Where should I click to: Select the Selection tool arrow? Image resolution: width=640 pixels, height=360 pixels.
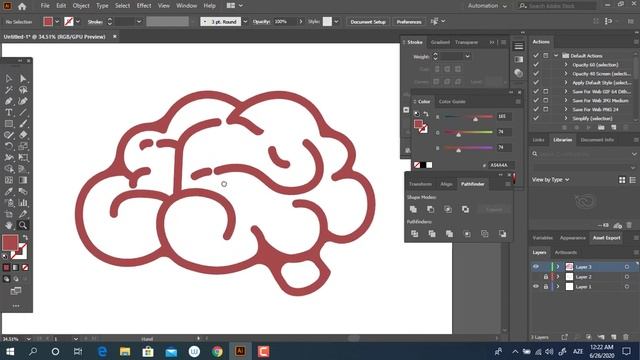(x=9, y=78)
